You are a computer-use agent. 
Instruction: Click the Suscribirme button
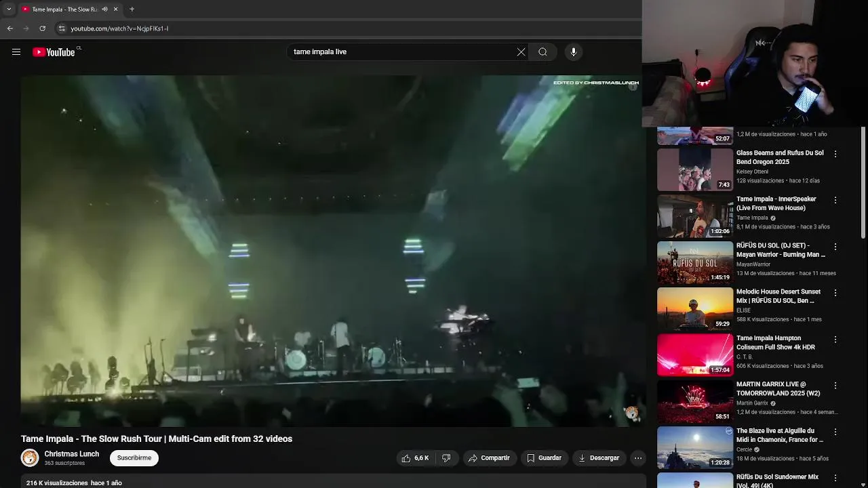pos(134,458)
